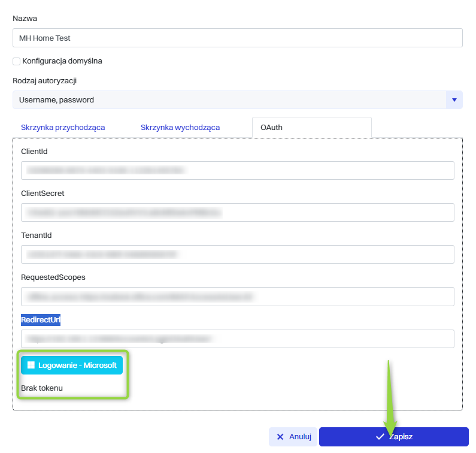Switch to the Skrzynka przychodząca tab

(x=63, y=128)
